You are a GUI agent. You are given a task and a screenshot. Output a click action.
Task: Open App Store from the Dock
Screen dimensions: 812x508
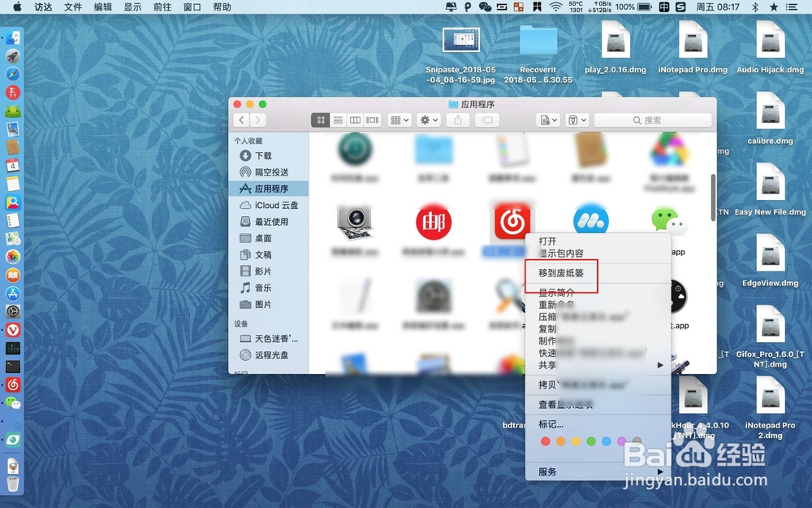pyautogui.click(x=13, y=293)
